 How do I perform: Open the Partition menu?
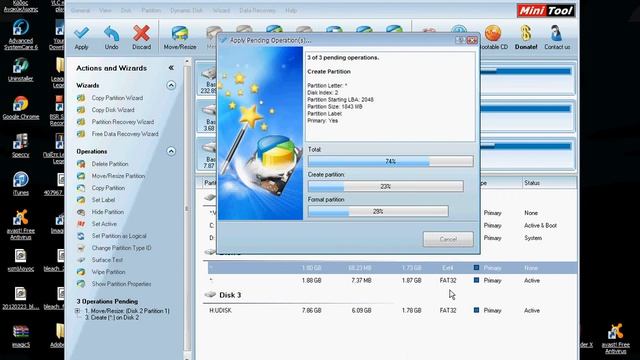(151, 11)
